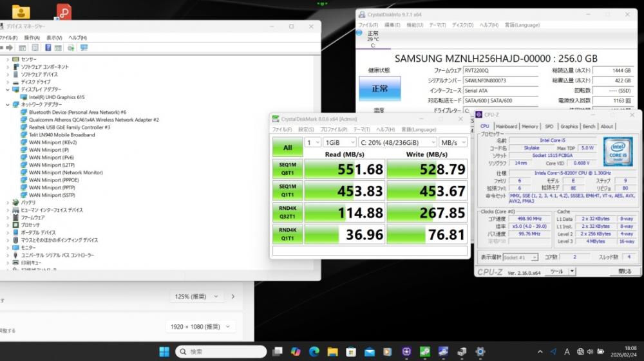644x361 pixels.
Task: Open File Explorer from the taskbar
Action: [333, 351]
